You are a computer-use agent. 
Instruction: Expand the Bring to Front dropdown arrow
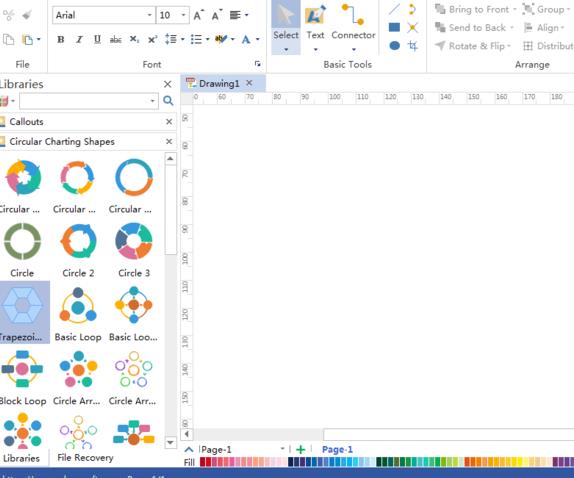click(514, 10)
